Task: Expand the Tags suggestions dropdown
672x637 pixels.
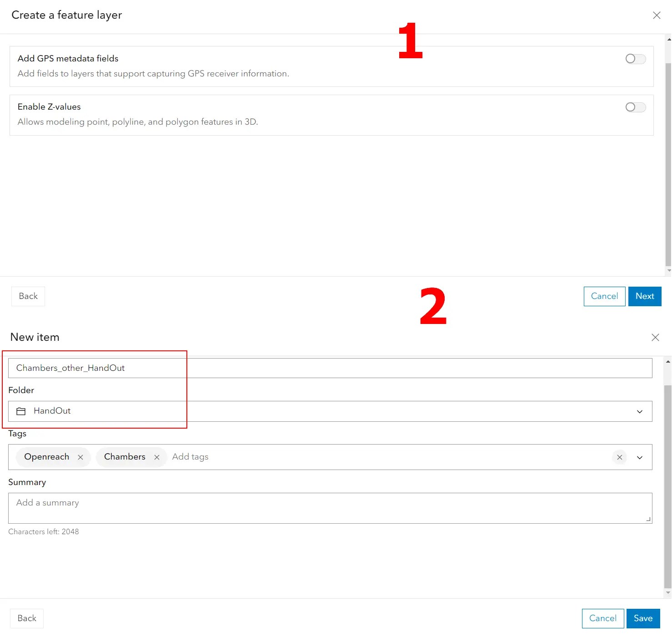Action: pyautogui.click(x=639, y=457)
